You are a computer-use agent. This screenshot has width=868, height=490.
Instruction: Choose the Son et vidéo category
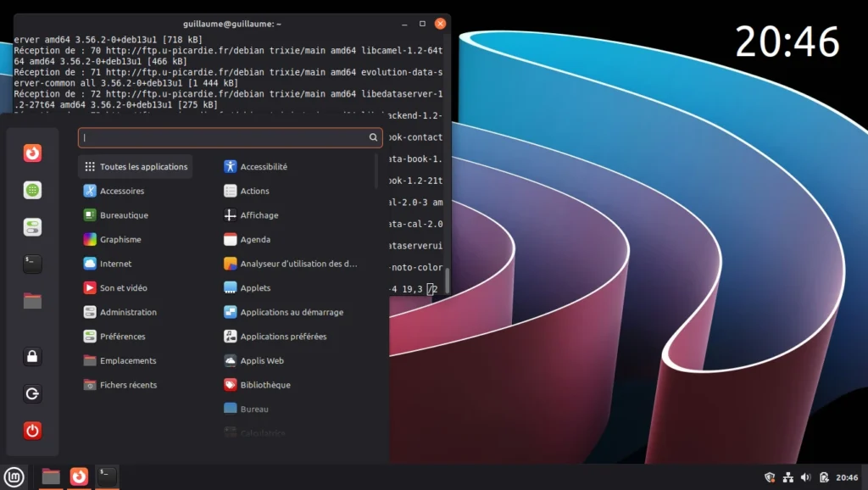tap(123, 288)
